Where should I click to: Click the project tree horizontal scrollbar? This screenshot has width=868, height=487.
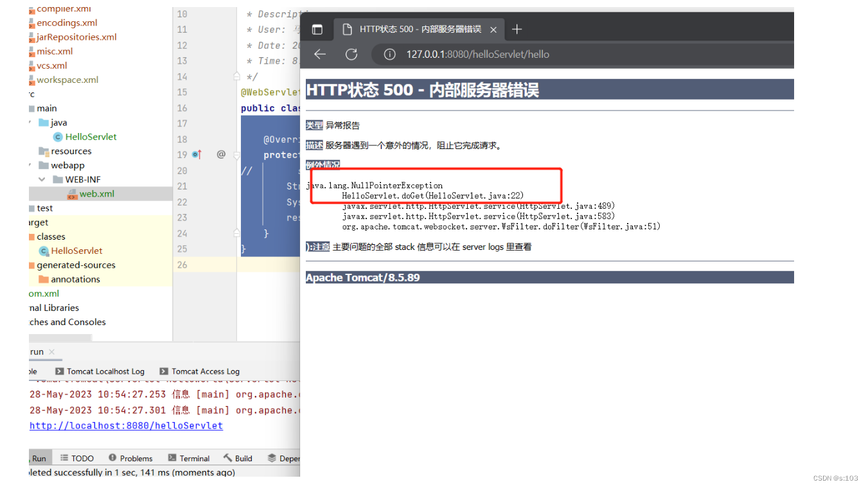click(x=60, y=338)
